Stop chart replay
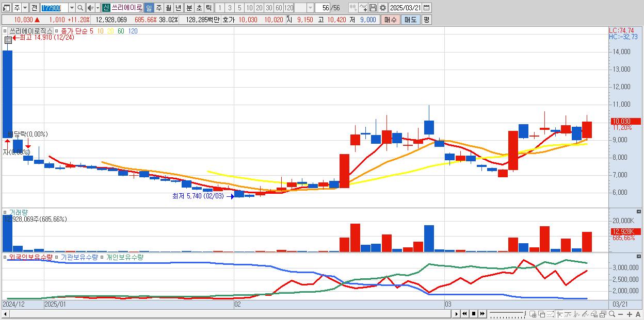 click(x=474, y=314)
